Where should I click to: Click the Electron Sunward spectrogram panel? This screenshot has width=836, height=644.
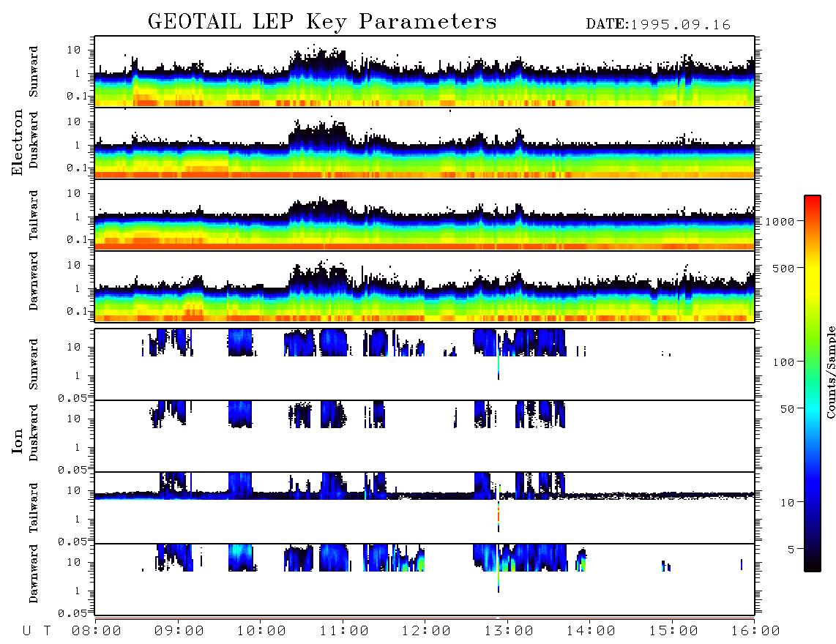425,72
